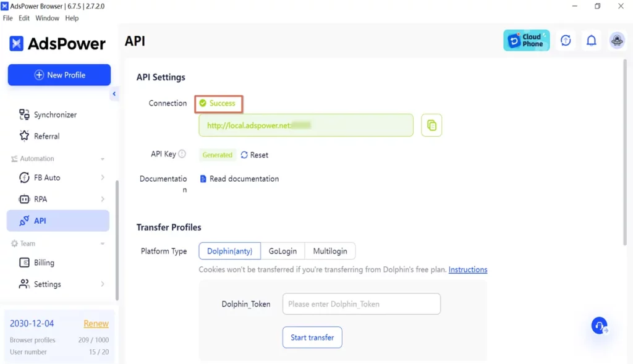The height and width of the screenshot is (364, 633).
Task: Click Reset next to API Key
Action: (254, 154)
